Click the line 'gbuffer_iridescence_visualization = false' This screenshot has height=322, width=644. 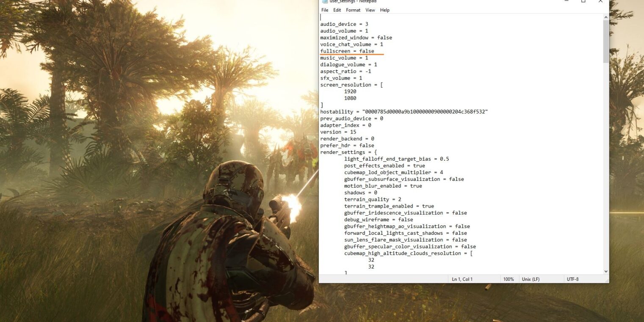click(406, 213)
